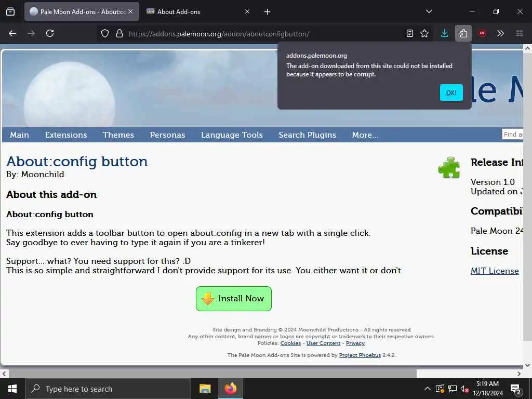Open the Firefox application menu
This screenshot has width=532, height=399.
(520, 33)
